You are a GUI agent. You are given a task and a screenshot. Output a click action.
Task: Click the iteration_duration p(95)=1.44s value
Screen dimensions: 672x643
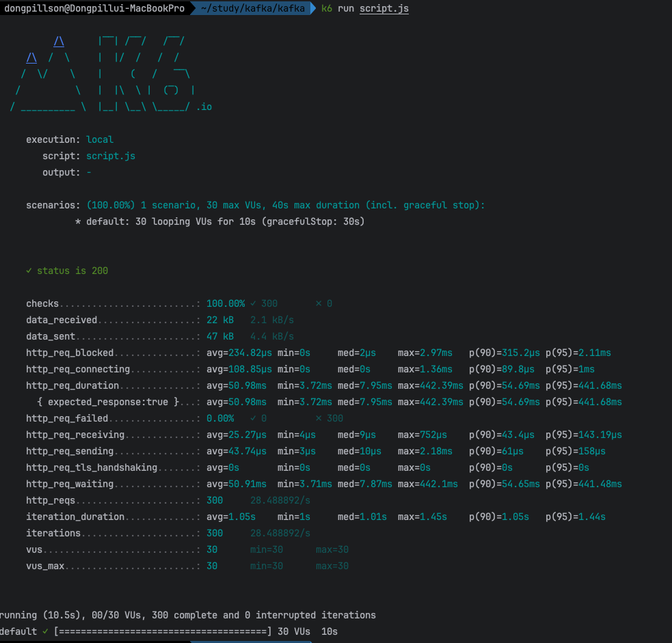tap(576, 517)
